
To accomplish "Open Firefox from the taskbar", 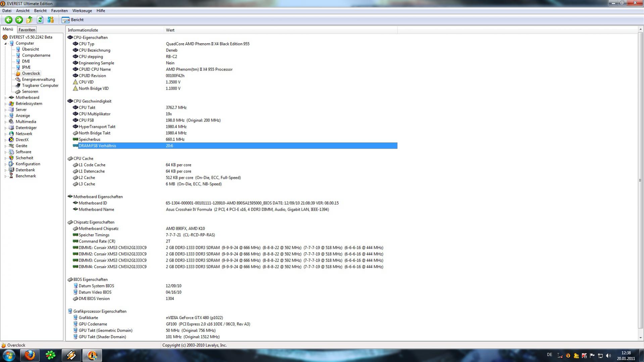I will [x=30, y=355].
